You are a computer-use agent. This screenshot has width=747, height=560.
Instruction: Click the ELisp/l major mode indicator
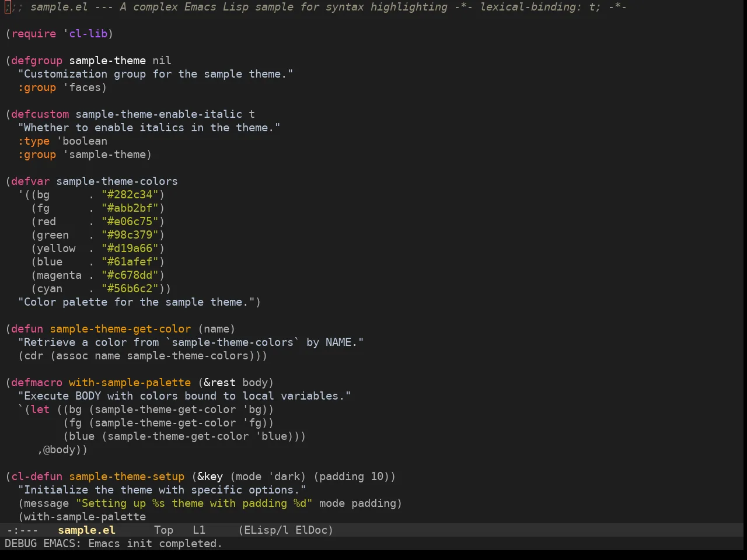pos(266,530)
